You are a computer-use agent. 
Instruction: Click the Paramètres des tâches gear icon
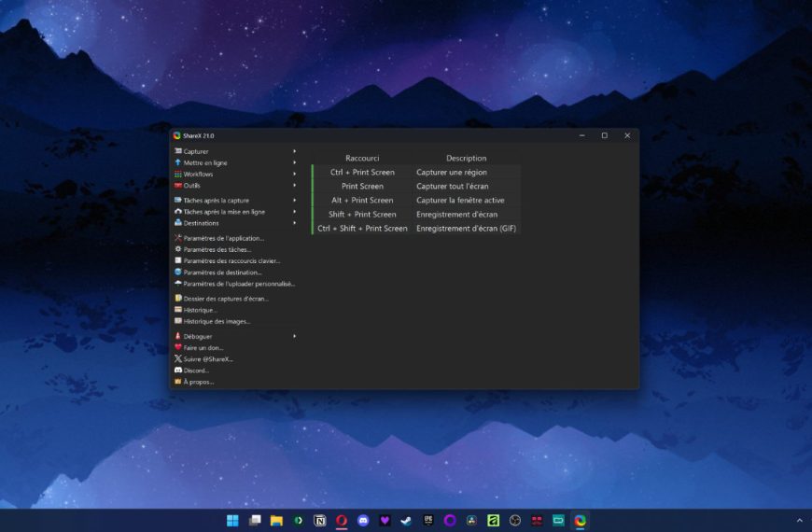click(178, 249)
